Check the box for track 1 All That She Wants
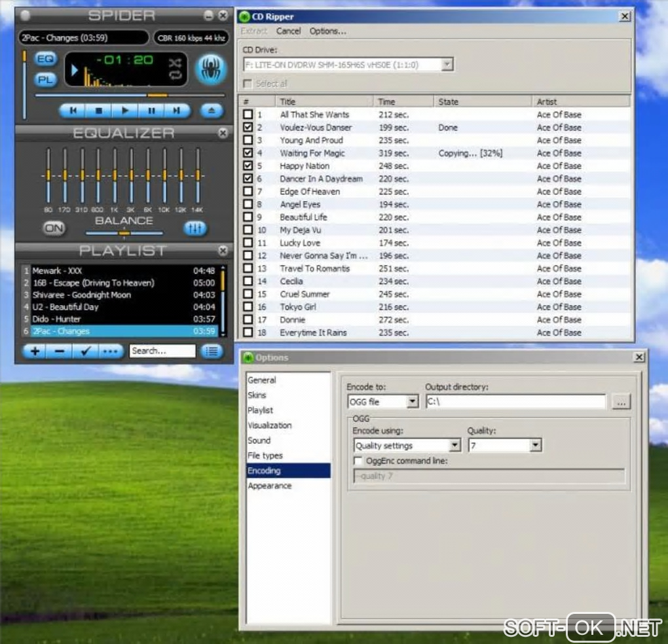This screenshot has height=644, width=668. point(248,115)
